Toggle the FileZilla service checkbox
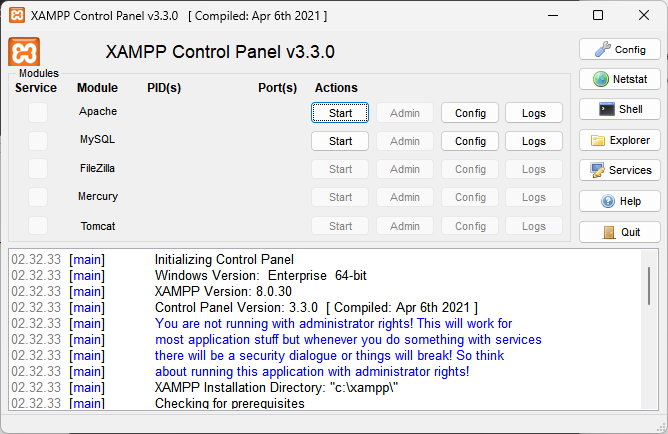 point(38,169)
